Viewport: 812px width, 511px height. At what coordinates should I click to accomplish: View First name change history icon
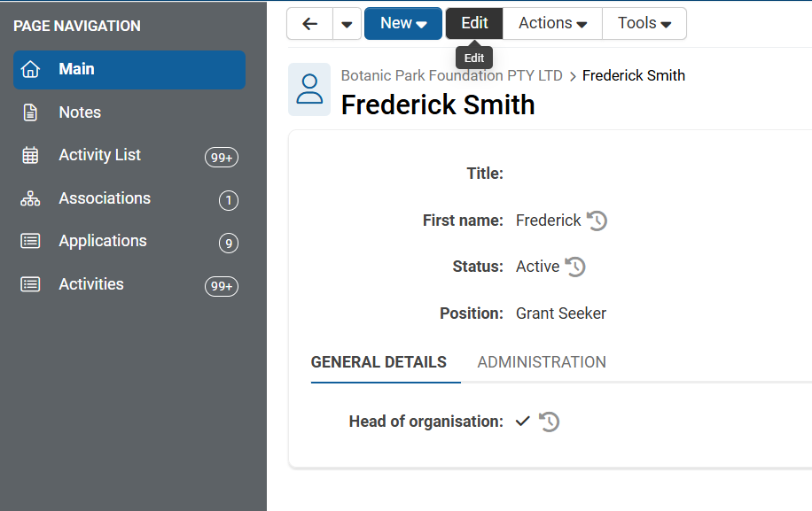point(597,221)
